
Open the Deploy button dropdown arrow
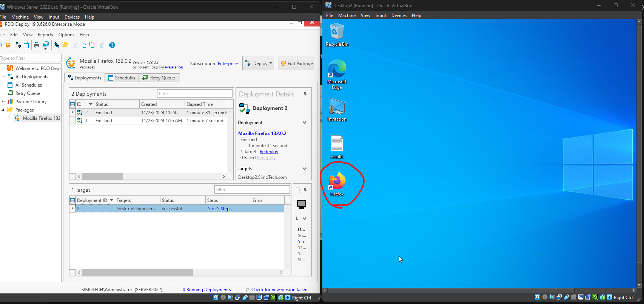coord(271,64)
